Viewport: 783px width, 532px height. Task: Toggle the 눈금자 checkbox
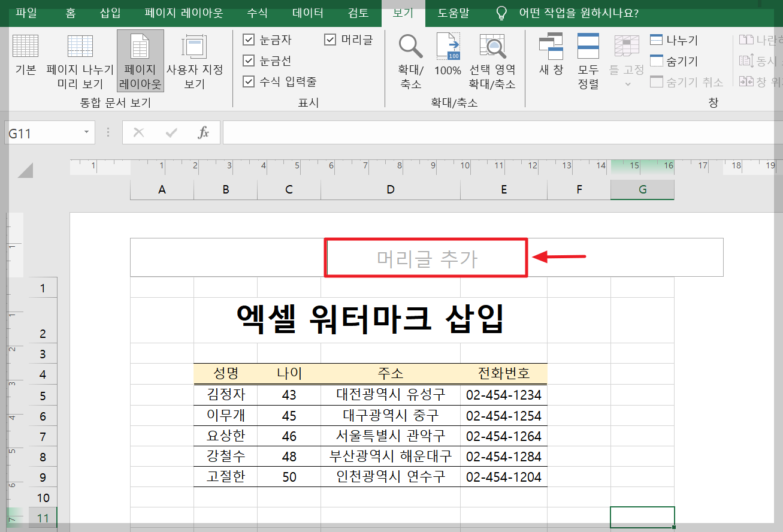249,40
